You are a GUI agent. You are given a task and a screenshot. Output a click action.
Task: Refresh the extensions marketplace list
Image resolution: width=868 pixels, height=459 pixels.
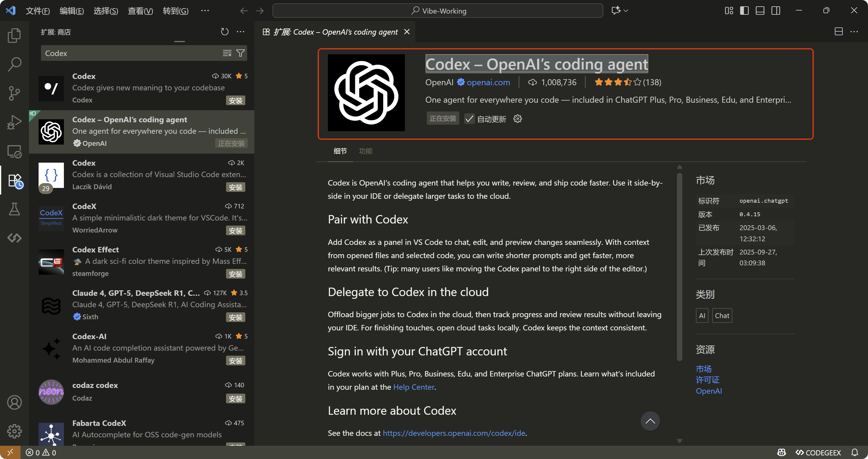tap(225, 32)
